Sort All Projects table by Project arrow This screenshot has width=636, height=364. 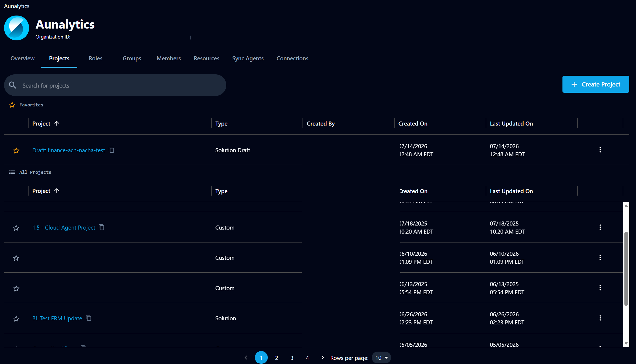pos(57,190)
